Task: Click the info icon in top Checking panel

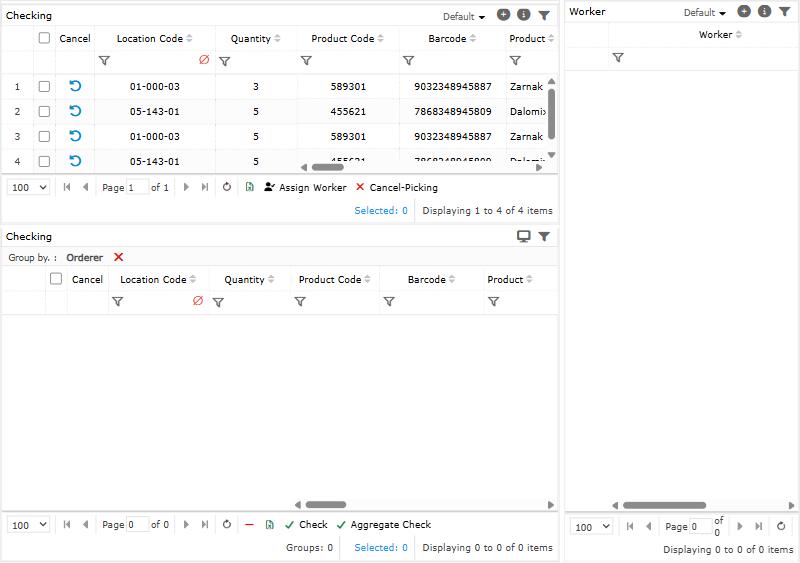Action: point(523,15)
